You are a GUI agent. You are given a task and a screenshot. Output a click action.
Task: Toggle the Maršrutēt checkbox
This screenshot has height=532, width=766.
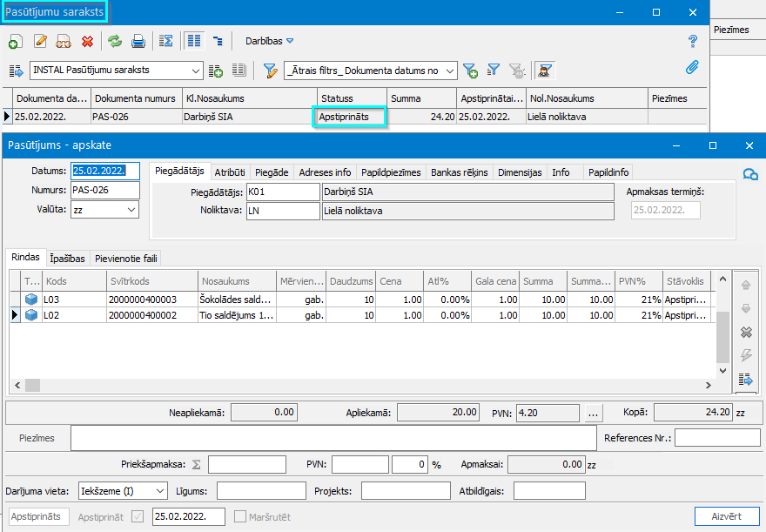(x=240, y=516)
